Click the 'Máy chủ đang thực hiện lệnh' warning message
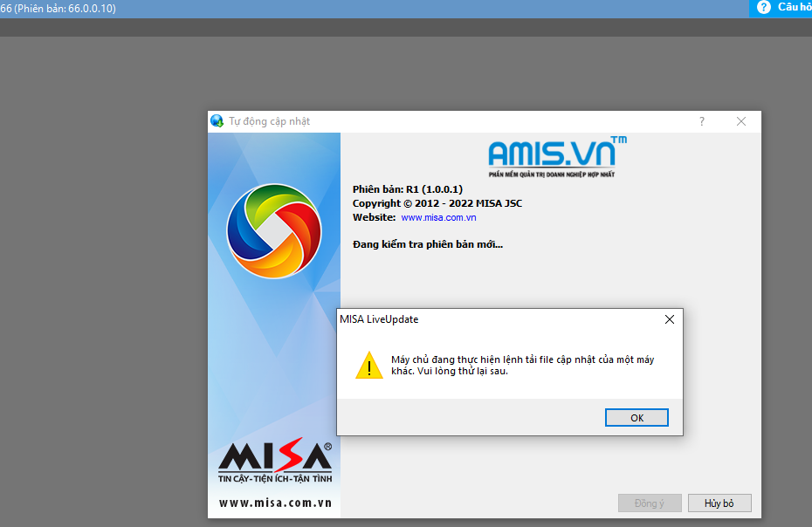Viewport: 812px width, 527px height. tap(522, 365)
